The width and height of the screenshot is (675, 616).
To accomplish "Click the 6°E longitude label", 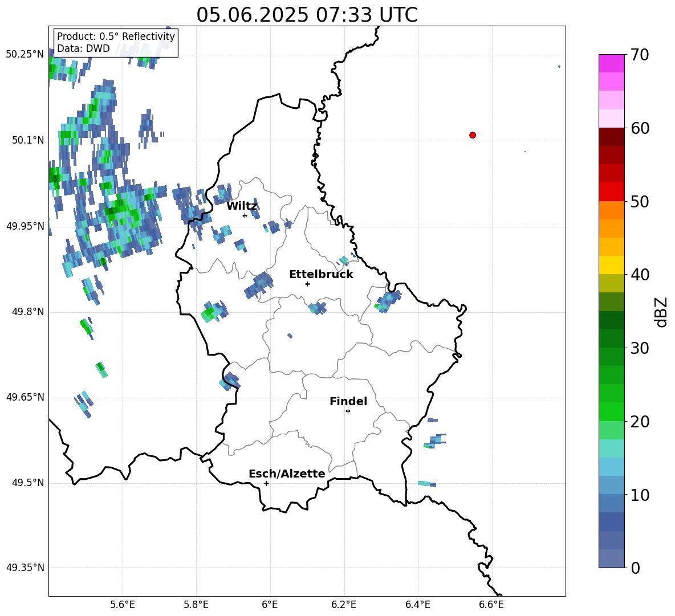I will 270,605.
